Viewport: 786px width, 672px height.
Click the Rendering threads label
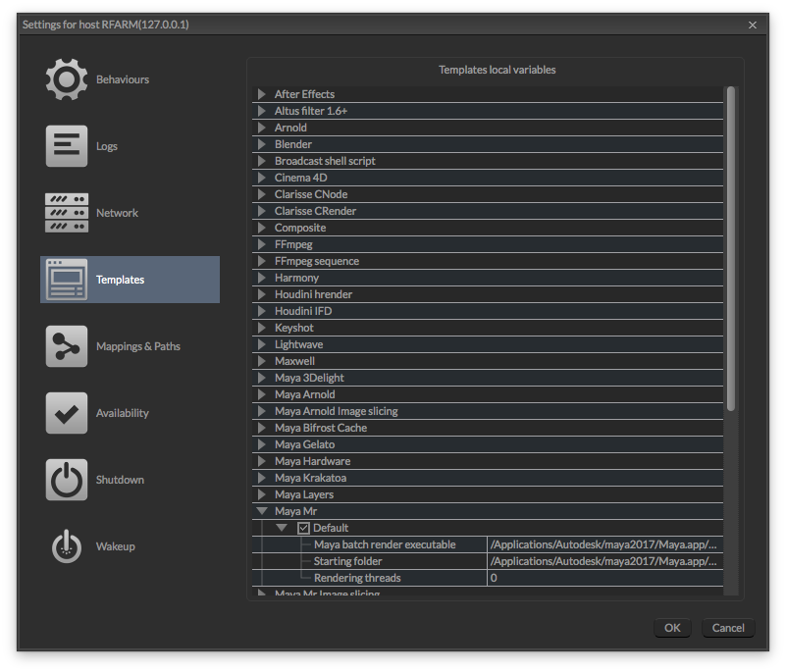tap(357, 578)
